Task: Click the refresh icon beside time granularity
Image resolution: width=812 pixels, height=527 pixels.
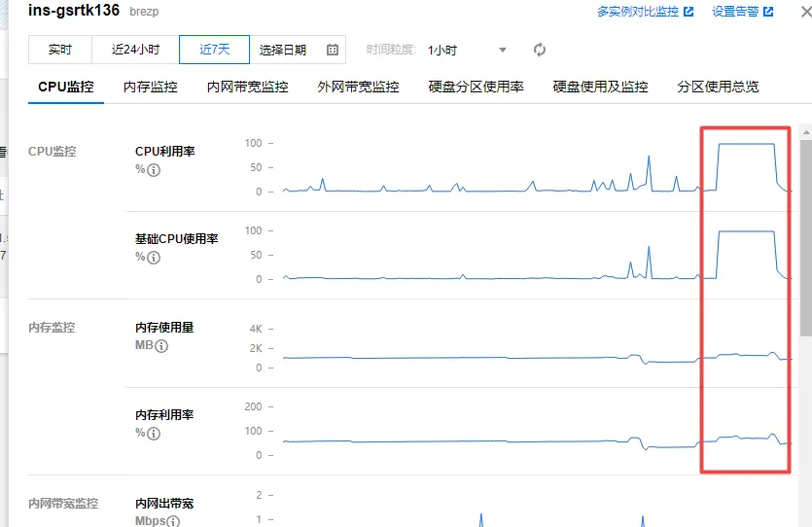Action: pos(540,50)
